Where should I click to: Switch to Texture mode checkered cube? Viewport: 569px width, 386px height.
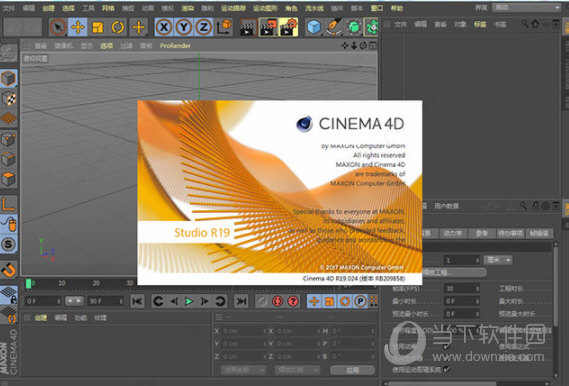(9, 98)
